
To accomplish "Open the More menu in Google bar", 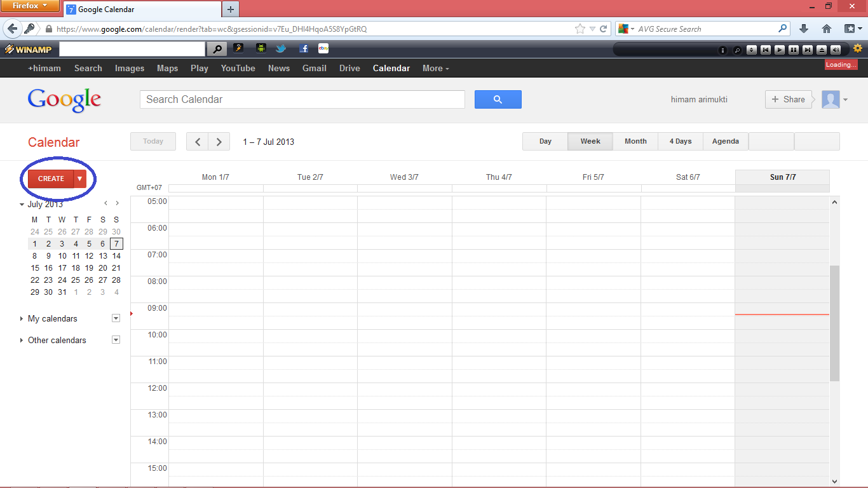I will 435,68.
